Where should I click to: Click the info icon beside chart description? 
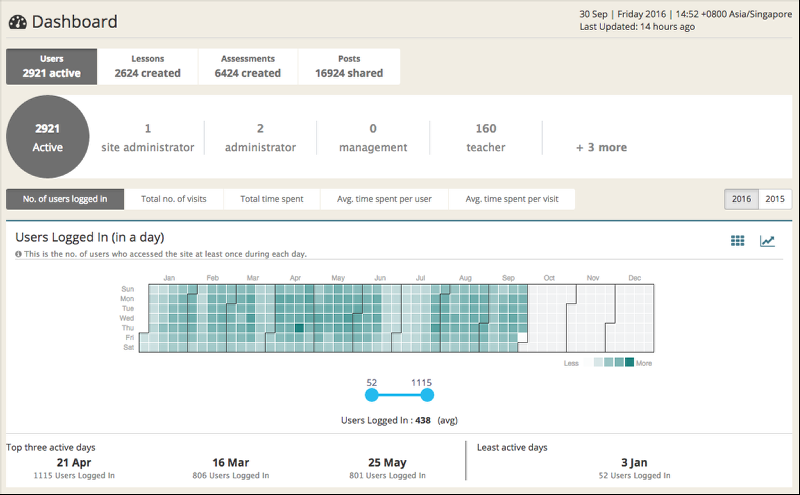tap(18, 254)
